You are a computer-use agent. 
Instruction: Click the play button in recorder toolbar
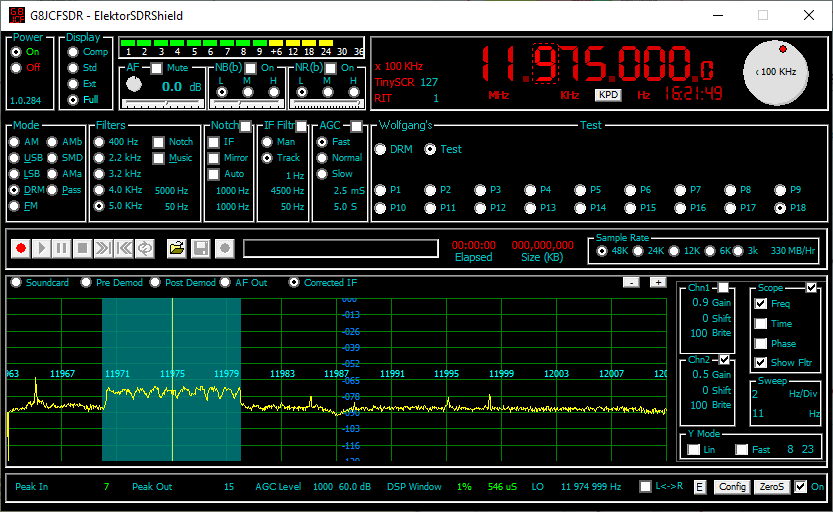41,247
